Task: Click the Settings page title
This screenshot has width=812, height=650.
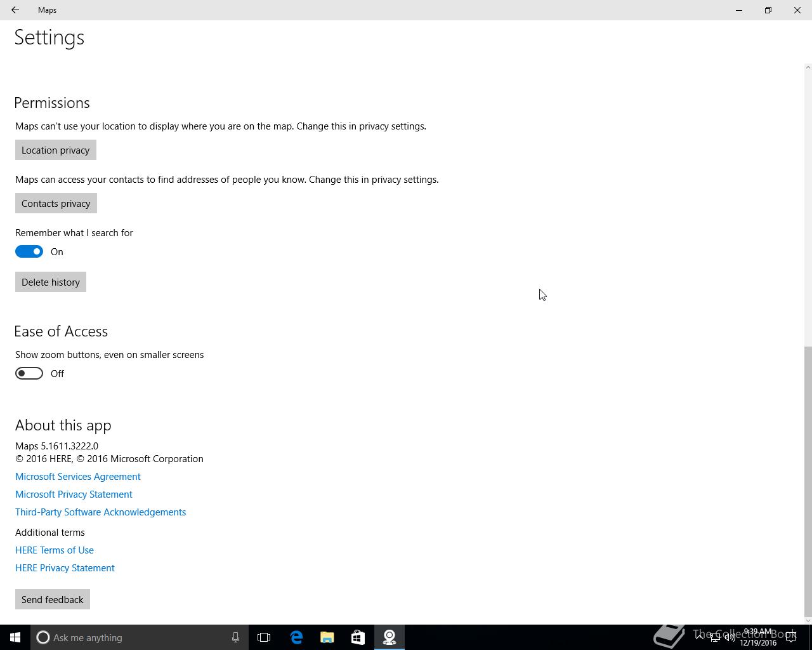Action: tap(49, 37)
